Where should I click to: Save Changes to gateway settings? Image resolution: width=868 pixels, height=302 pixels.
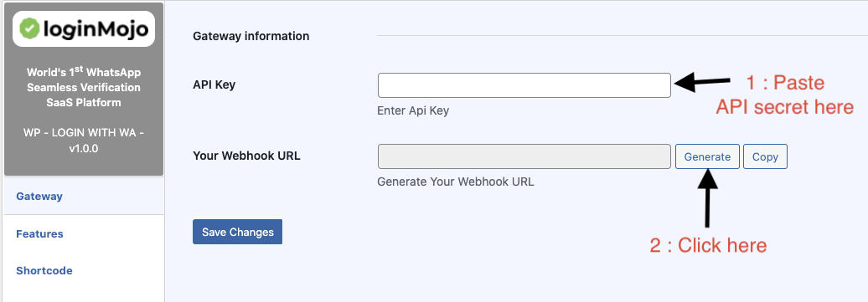coord(237,232)
